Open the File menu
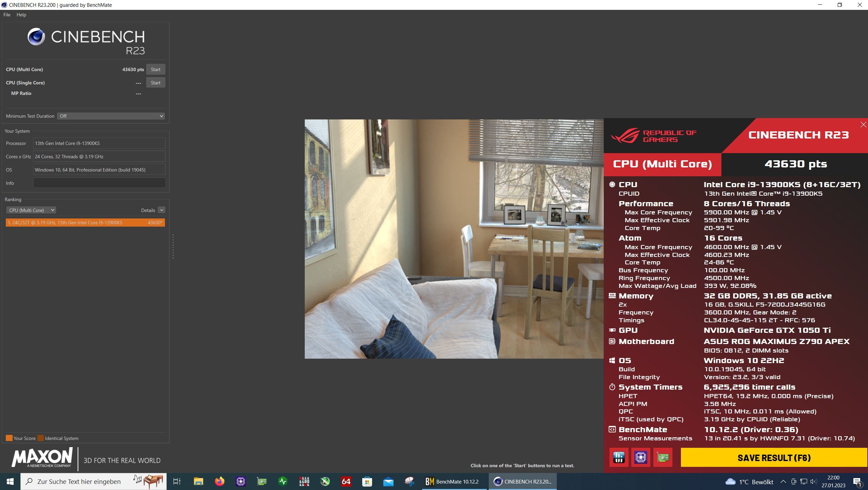868x490 pixels. point(7,15)
